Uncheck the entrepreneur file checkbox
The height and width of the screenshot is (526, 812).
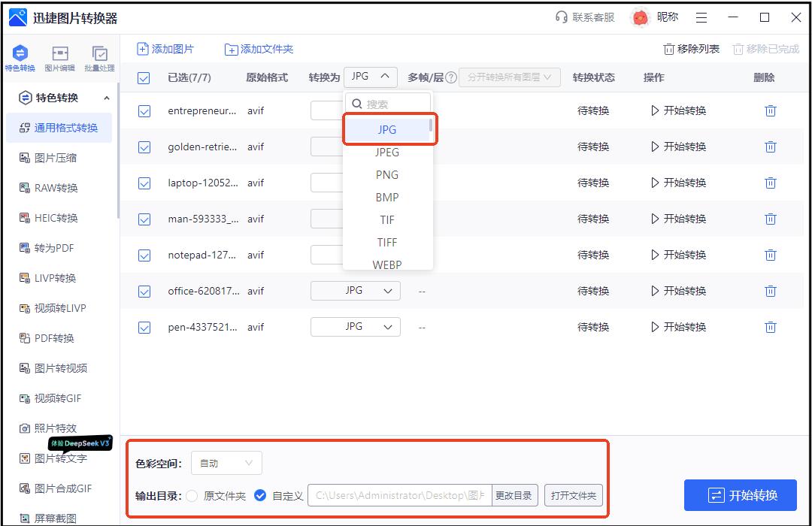(144, 110)
